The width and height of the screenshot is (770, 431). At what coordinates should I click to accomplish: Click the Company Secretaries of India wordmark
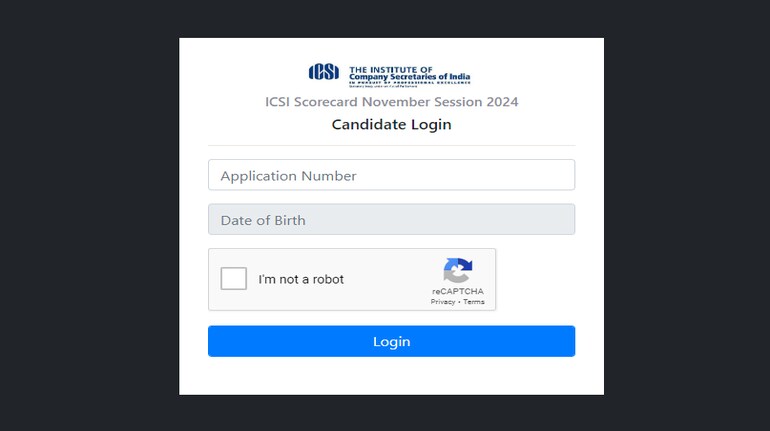(x=410, y=77)
